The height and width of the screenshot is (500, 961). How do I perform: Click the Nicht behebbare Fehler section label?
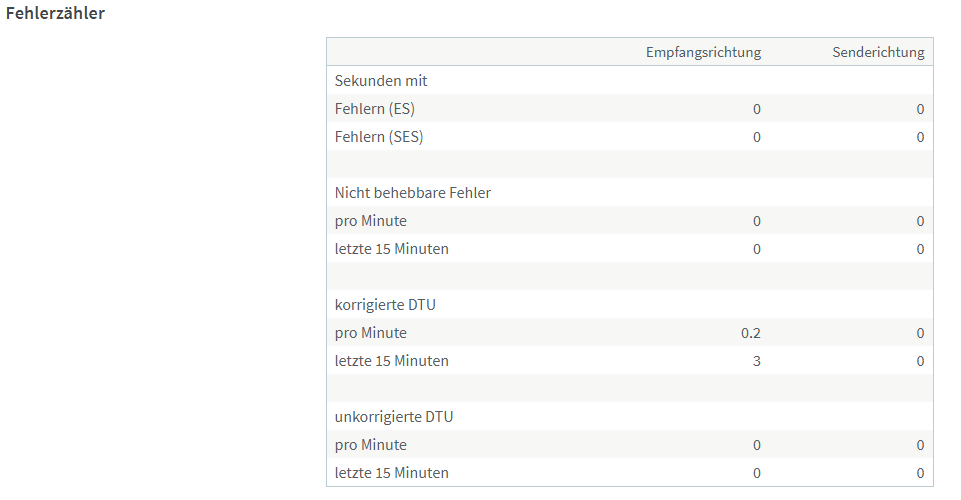tap(412, 193)
